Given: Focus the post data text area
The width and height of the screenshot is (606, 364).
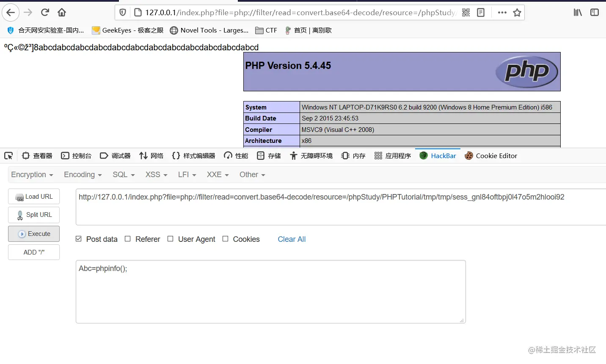Looking at the screenshot, I should pyautogui.click(x=271, y=292).
